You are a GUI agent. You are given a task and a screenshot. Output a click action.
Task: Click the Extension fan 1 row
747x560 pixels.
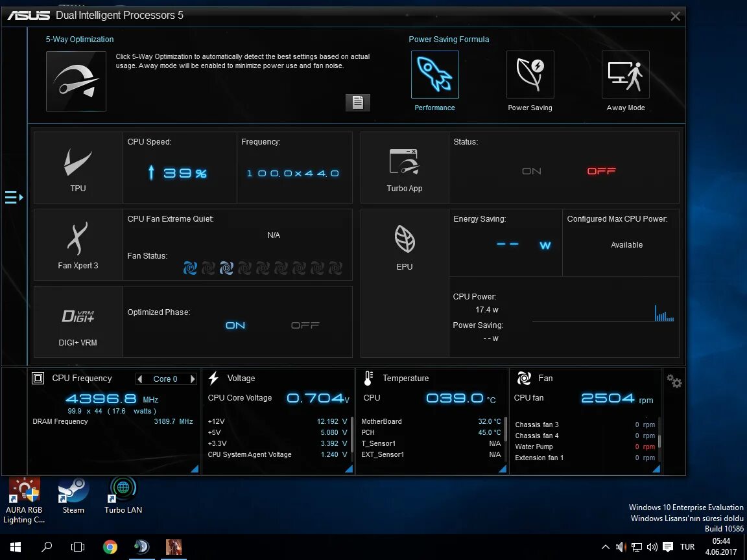(585, 458)
